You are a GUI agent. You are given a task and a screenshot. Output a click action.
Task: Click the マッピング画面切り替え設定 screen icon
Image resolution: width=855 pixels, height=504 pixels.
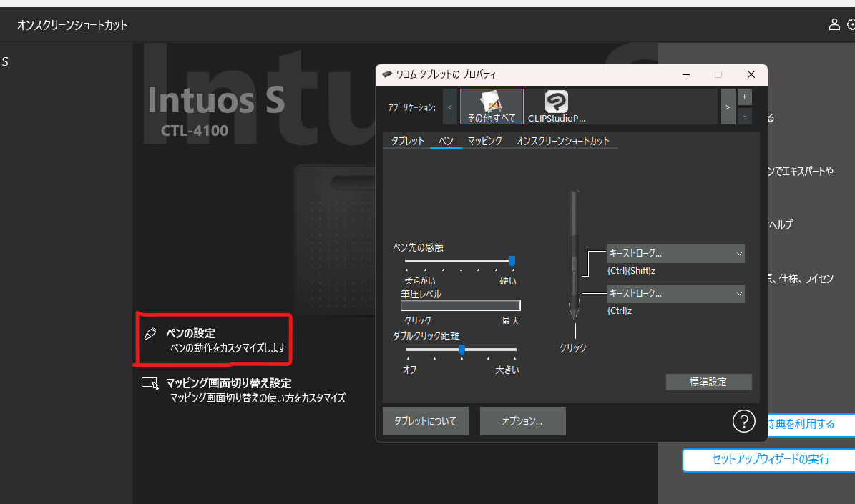[150, 383]
